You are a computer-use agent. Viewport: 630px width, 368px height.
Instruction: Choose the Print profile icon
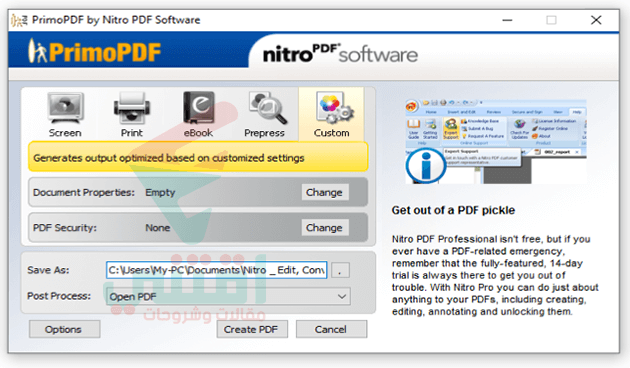(x=132, y=108)
